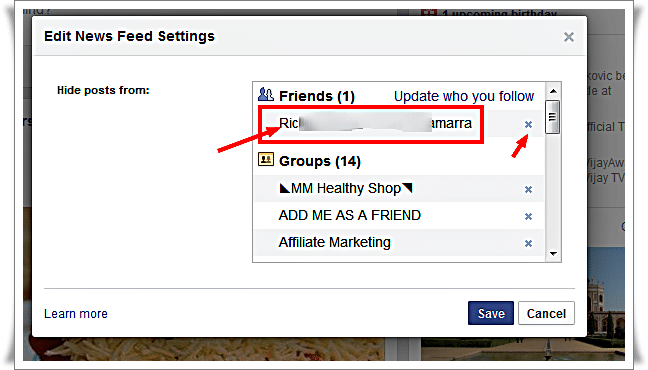Select the ADD ME AS A FRIEND row
The width and height of the screenshot is (648, 370).
coord(399,215)
